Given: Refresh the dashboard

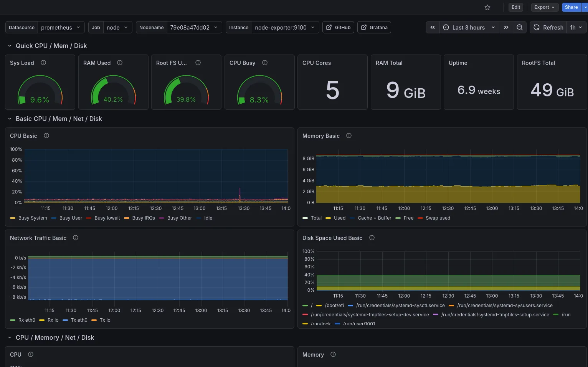Looking at the screenshot, I should coord(548,27).
